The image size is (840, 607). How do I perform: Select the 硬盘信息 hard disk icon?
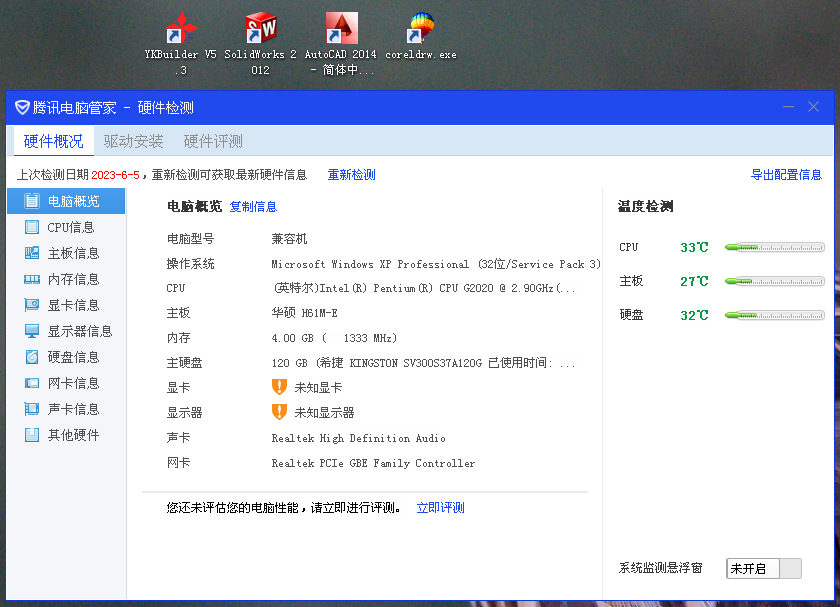click(x=32, y=357)
